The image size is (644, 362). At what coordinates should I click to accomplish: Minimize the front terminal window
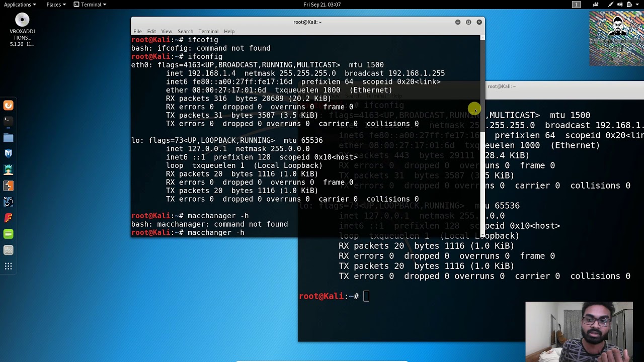457,22
